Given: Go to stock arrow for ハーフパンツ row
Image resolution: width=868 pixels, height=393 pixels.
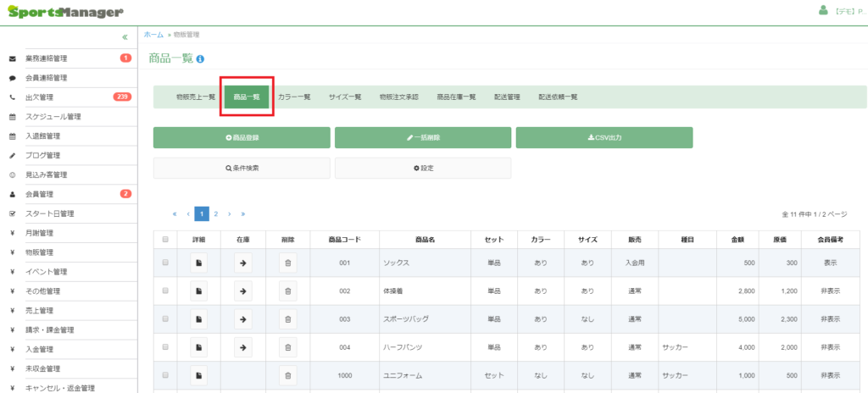Looking at the screenshot, I should point(243,347).
